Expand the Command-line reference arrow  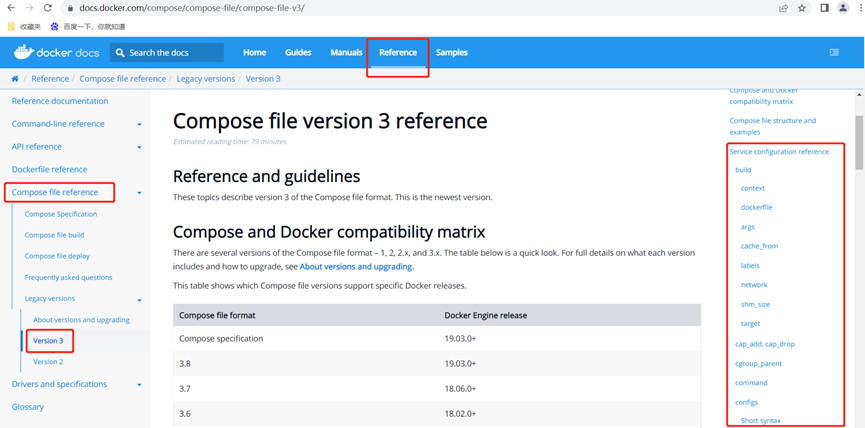(140, 125)
